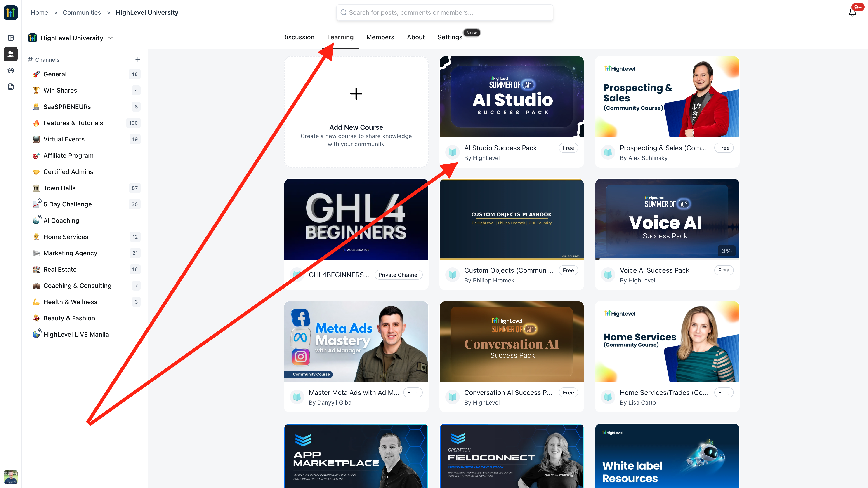Click the search posts, comments or members field
Viewport: 868px width, 488px height.
coord(444,12)
